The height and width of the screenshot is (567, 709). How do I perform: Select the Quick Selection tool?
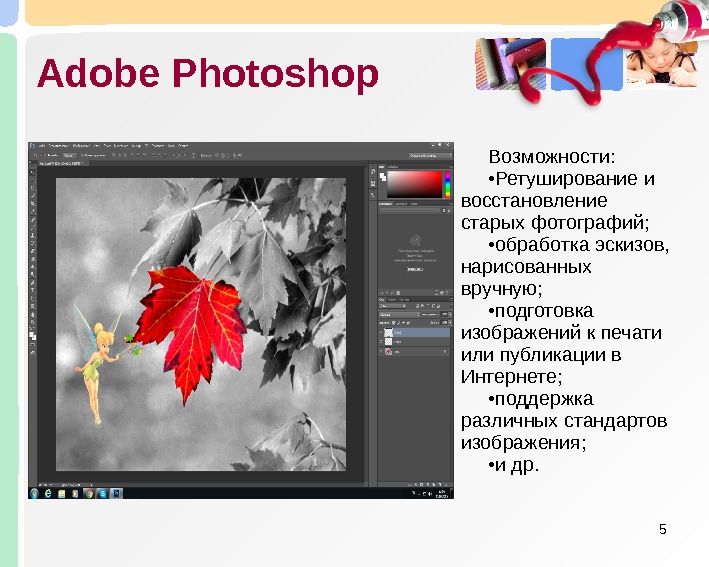[x=35, y=195]
